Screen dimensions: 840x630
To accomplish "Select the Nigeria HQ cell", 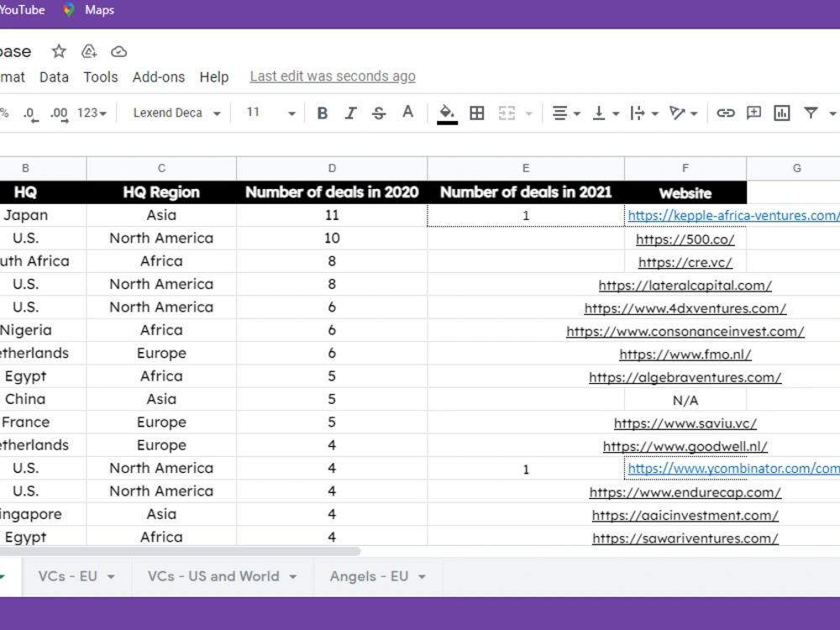I will point(43,330).
